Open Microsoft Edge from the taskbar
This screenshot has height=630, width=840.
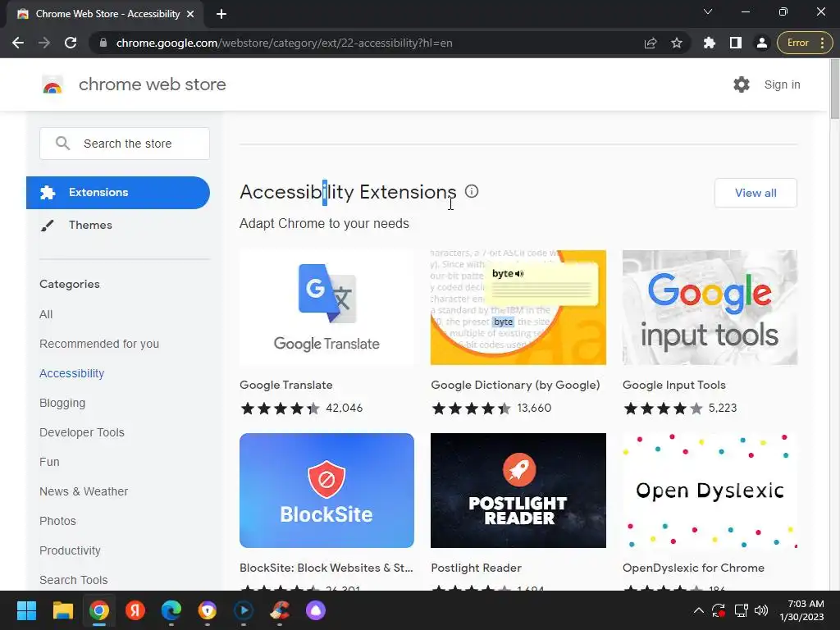(171, 610)
